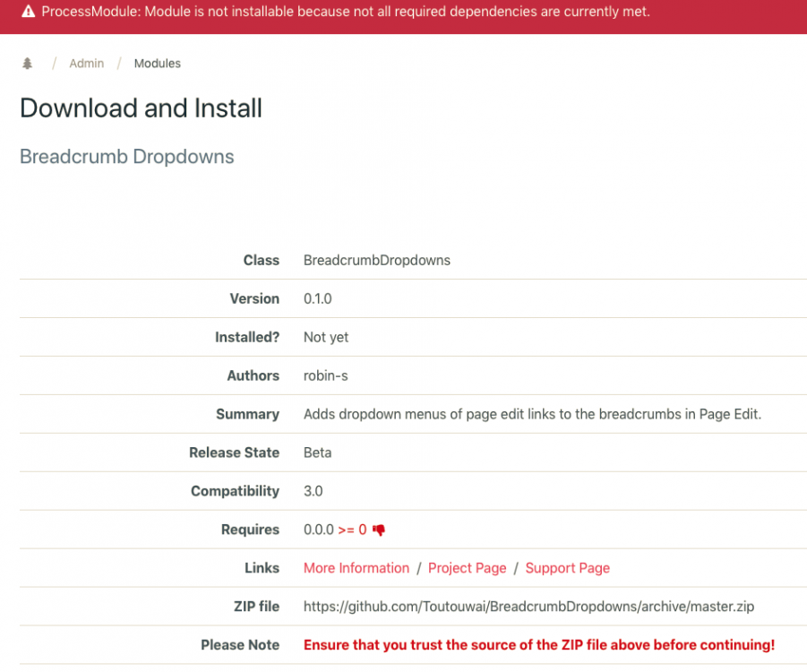Open the Support Page link

pos(567,568)
